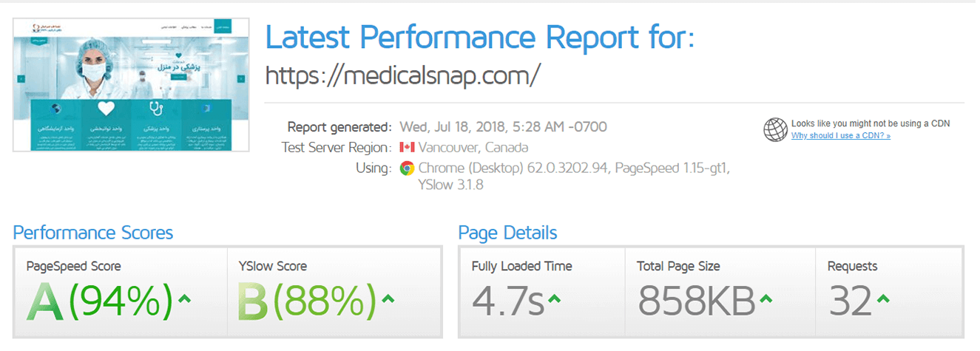Viewport: 980px width, 351px height.
Task: Click the Page Details heading
Action: 507,234
